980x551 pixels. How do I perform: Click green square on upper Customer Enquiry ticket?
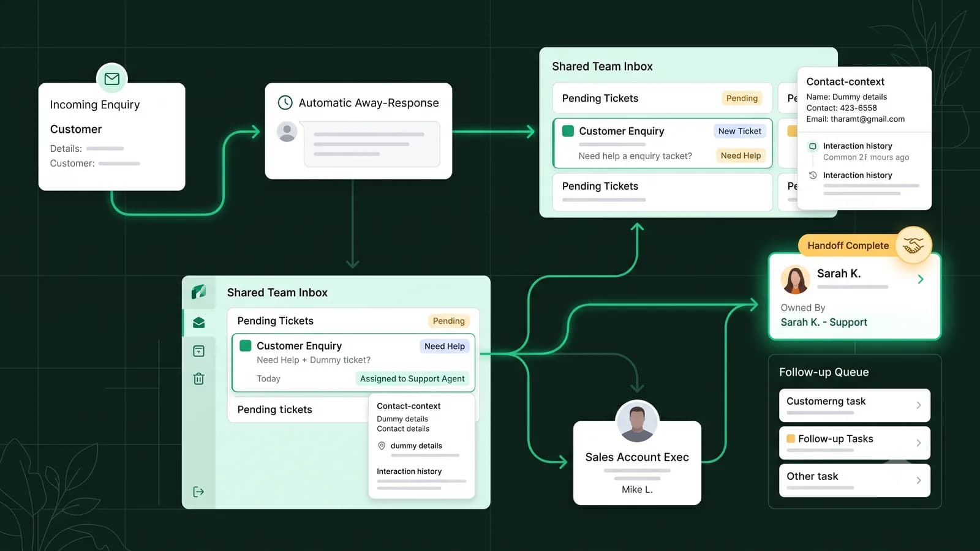(x=568, y=131)
